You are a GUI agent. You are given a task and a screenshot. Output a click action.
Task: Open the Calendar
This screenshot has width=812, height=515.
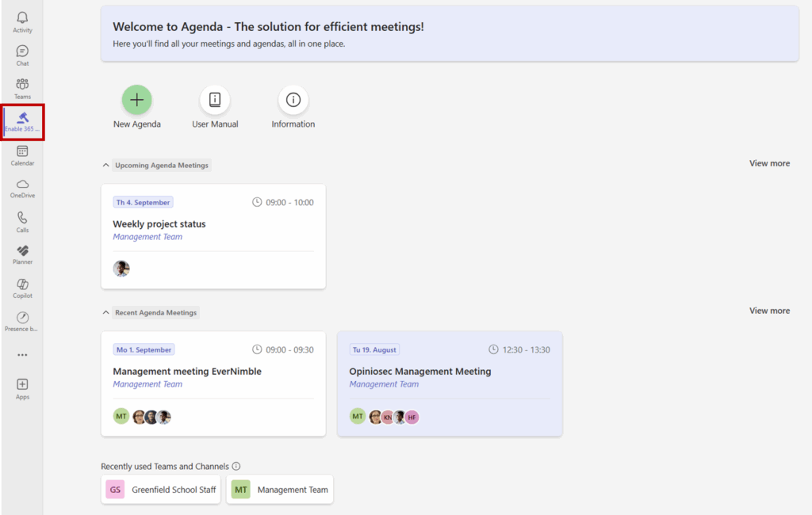(21, 155)
